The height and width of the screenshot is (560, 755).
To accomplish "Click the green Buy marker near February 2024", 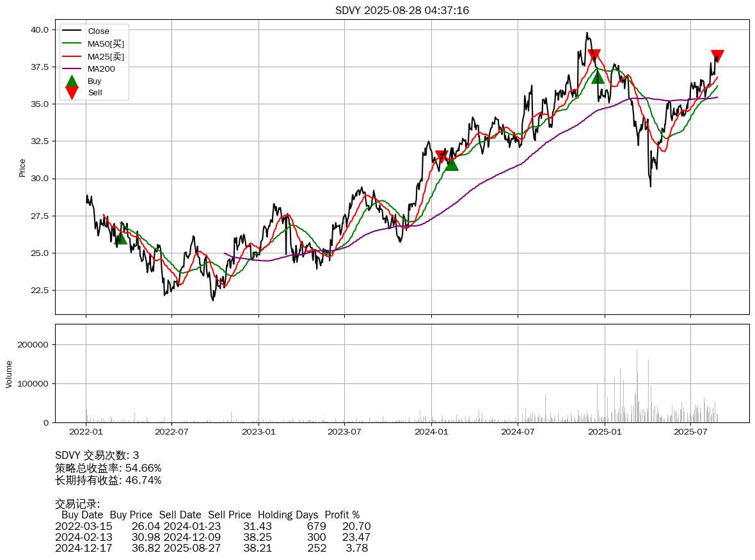I will pos(451,164).
